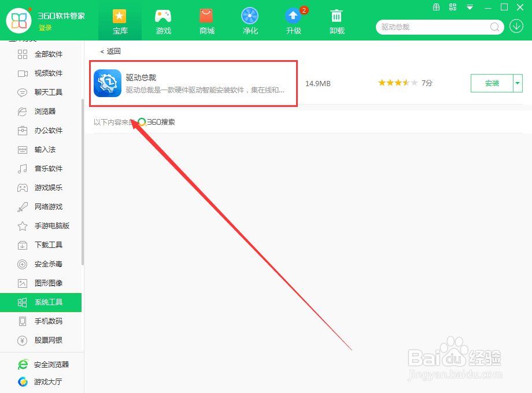Select 全部软件 category

click(x=40, y=54)
